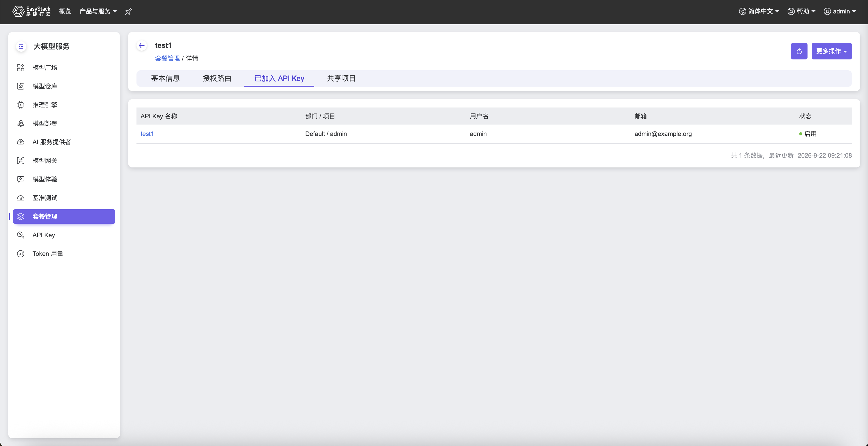This screenshot has height=446, width=868.
Task: Click the 部门 / 项目 column header
Action: [320, 116]
